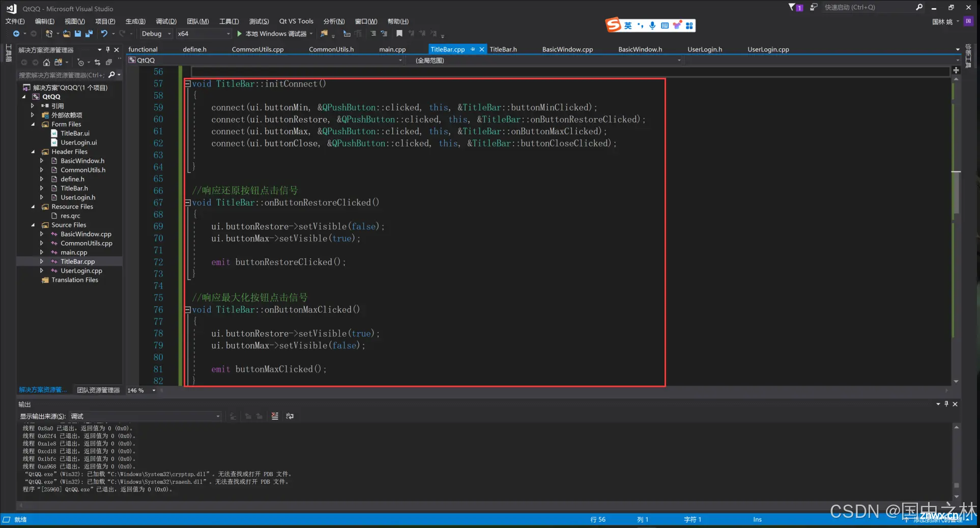The height and width of the screenshot is (528, 980).
Task: Click the open file folder icon
Action: pyautogui.click(x=67, y=34)
